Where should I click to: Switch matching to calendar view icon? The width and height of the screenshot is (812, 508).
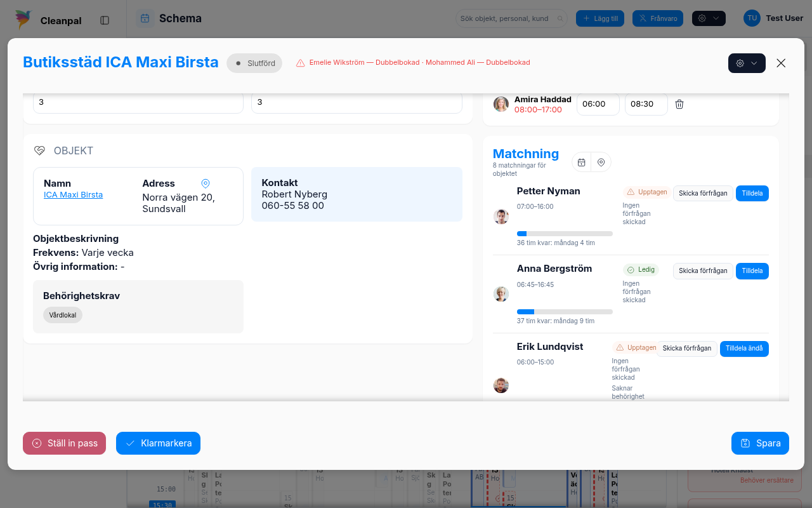point(581,162)
